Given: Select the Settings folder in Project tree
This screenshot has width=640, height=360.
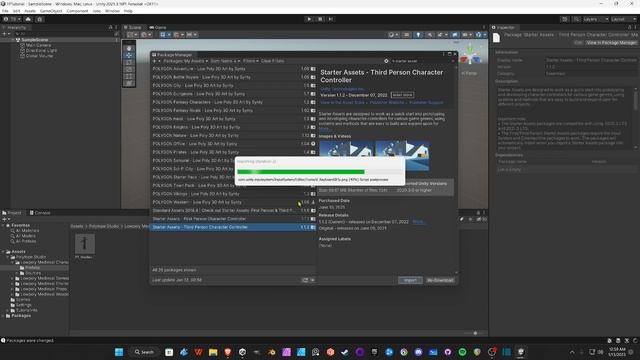Looking at the screenshot, I should [23, 305].
